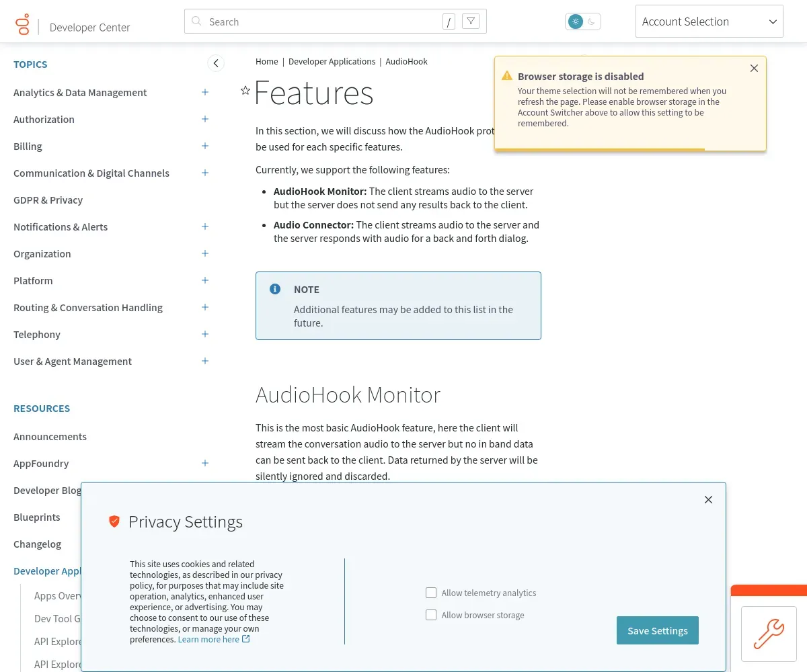The image size is (807, 672).
Task: Click the Genesys logo icon
Action: click(x=22, y=24)
